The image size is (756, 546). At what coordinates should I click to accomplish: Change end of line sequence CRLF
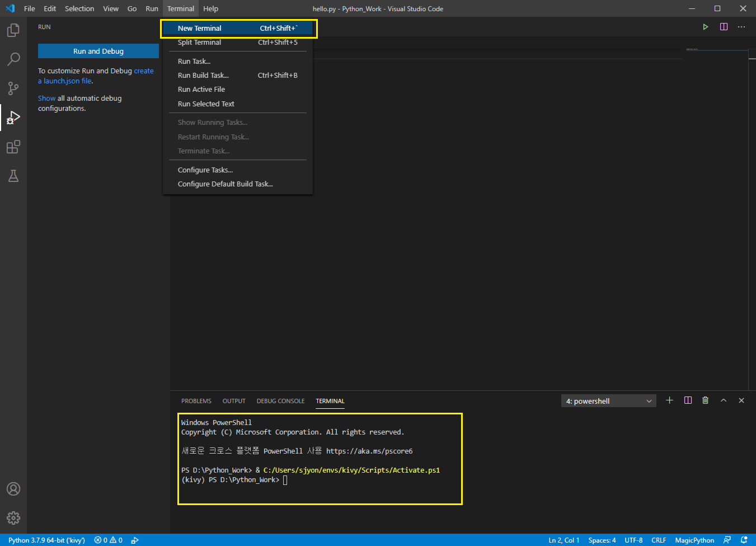659,540
